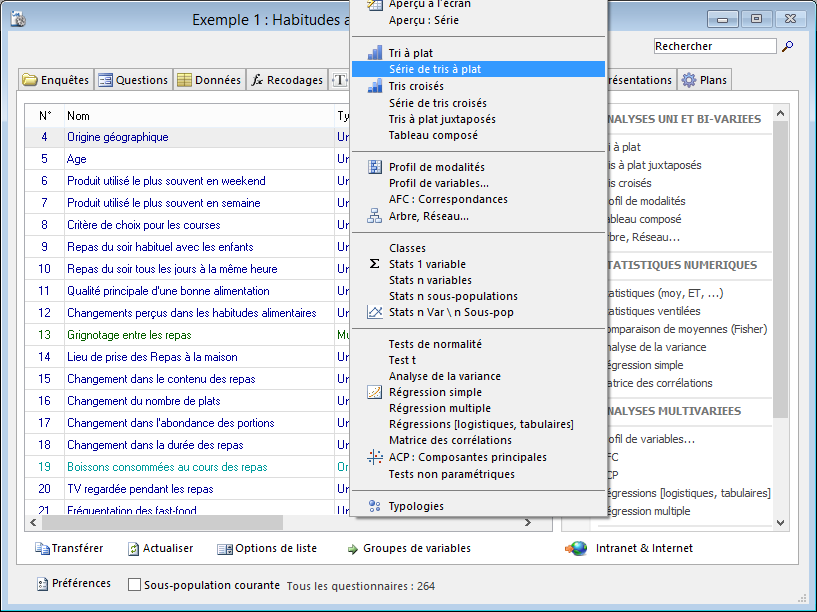The image size is (817, 612).
Task: Click the Tris croisés chart icon
Action: (x=375, y=86)
